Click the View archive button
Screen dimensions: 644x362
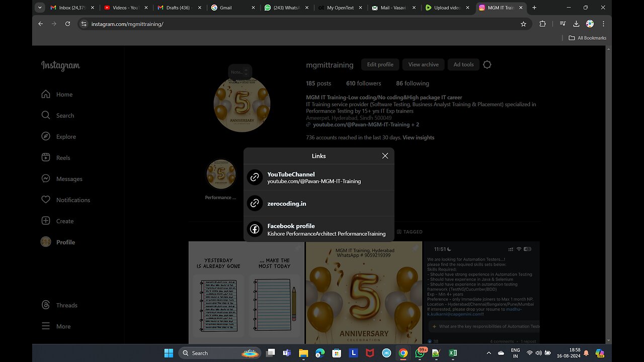423,64
